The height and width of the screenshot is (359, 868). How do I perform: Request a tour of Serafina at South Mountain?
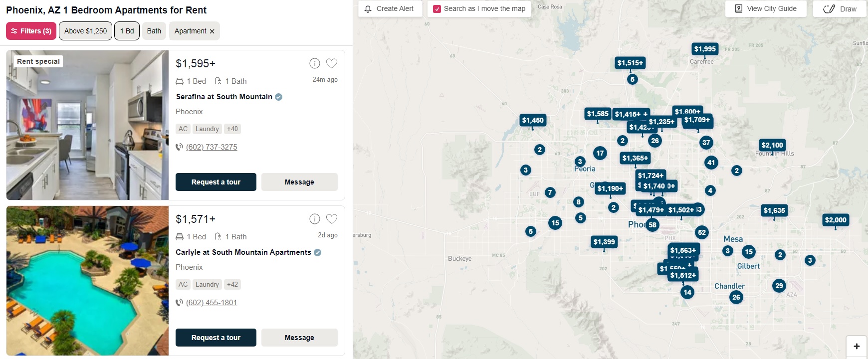coord(216,182)
